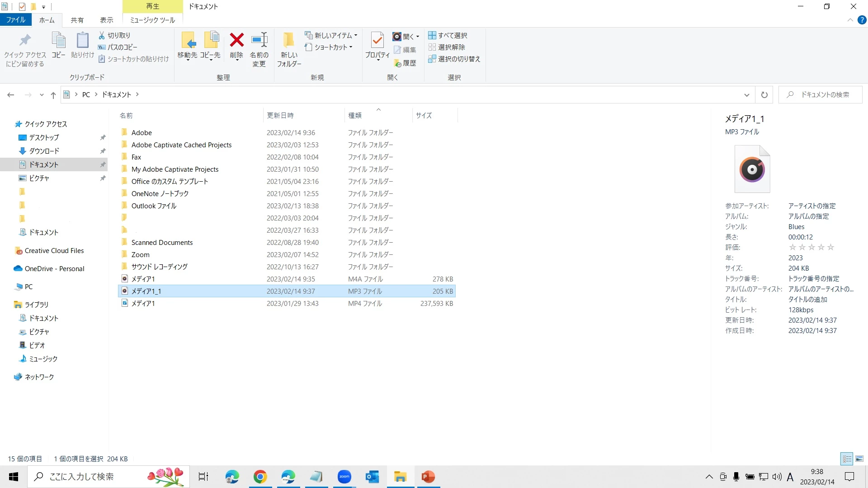Screen dimensions: 868x488
Task: Open address bar history dropdown chevron
Action: point(746,95)
